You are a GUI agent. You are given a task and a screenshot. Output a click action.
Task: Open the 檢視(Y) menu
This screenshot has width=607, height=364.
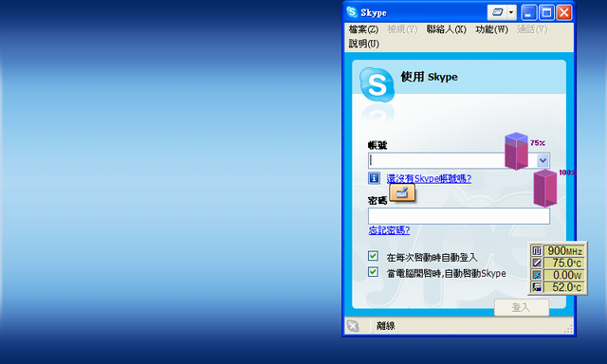click(402, 29)
